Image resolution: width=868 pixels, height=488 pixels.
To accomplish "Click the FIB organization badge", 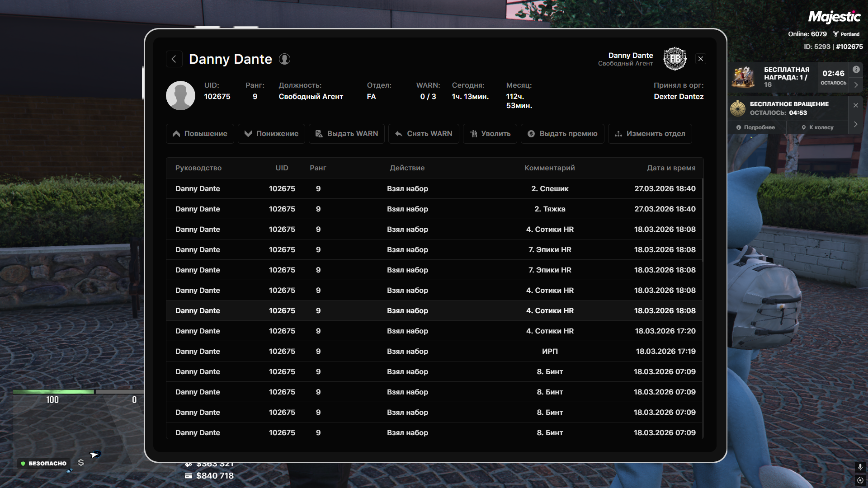I will click(675, 59).
